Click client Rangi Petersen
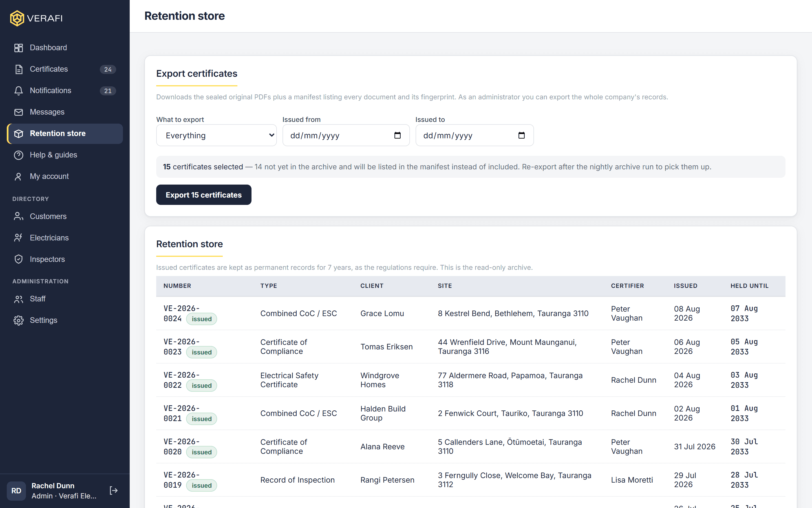Image resolution: width=812 pixels, height=508 pixels. click(388, 480)
